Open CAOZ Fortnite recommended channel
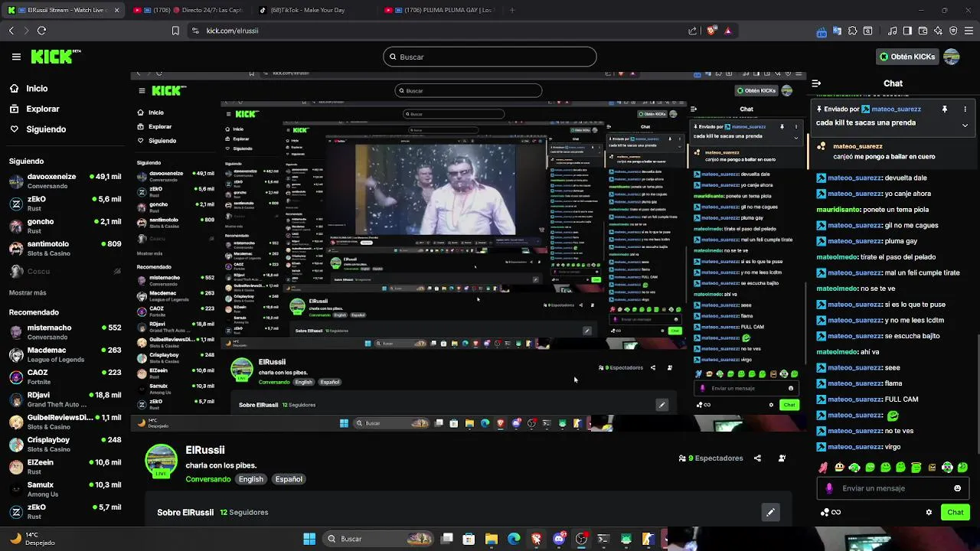Viewport: 980px width, 551px height. tap(65, 377)
